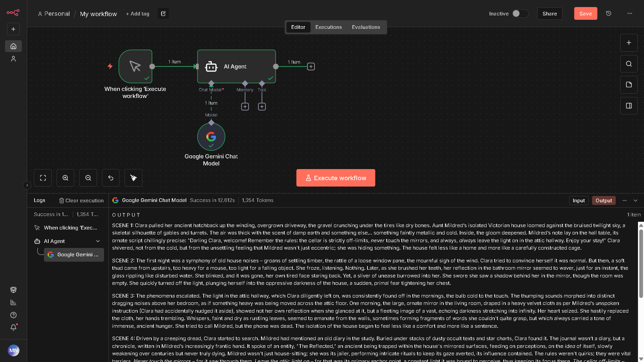Click the Share button
Screen dimensions: 644x362
coord(550,13)
